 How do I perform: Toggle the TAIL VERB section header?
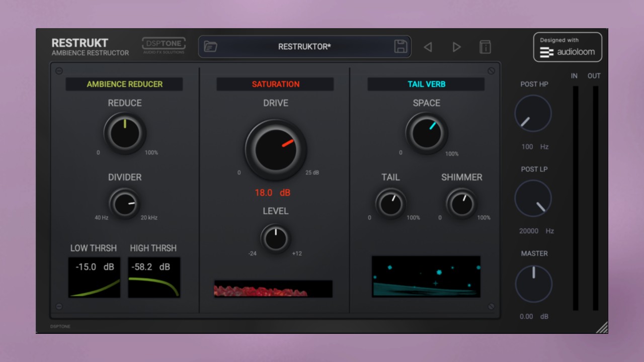coord(426,84)
